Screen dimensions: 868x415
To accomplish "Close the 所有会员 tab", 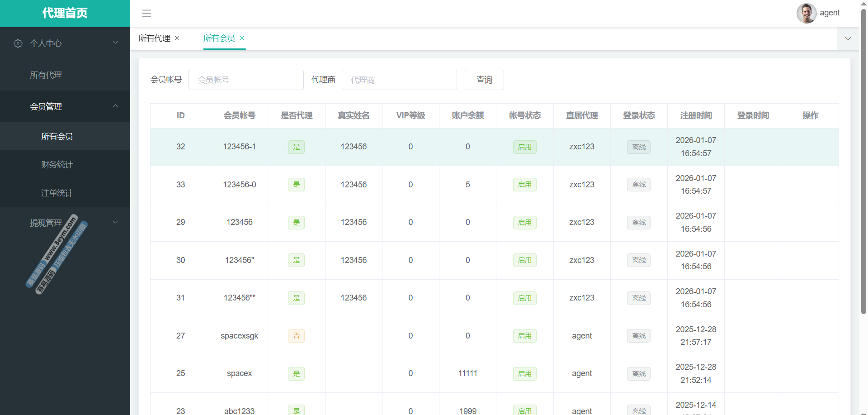I will (242, 38).
